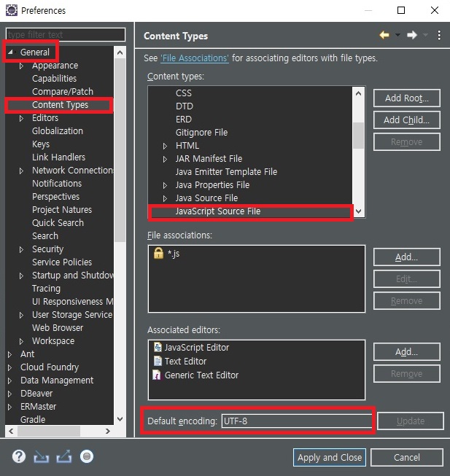
Task: Click right arrow of tree horizontal scrollbar
Action: click(x=107, y=431)
